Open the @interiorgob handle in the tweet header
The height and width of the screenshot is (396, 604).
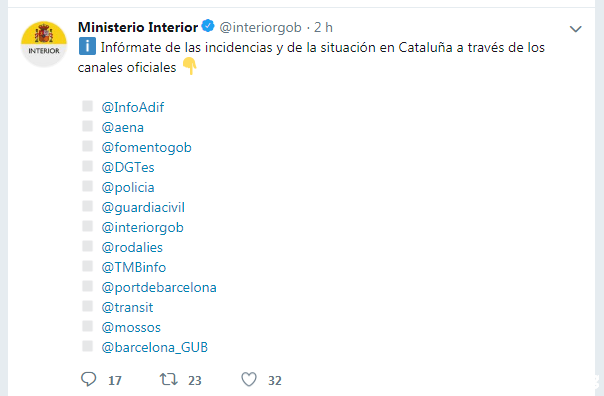[x=260, y=28]
